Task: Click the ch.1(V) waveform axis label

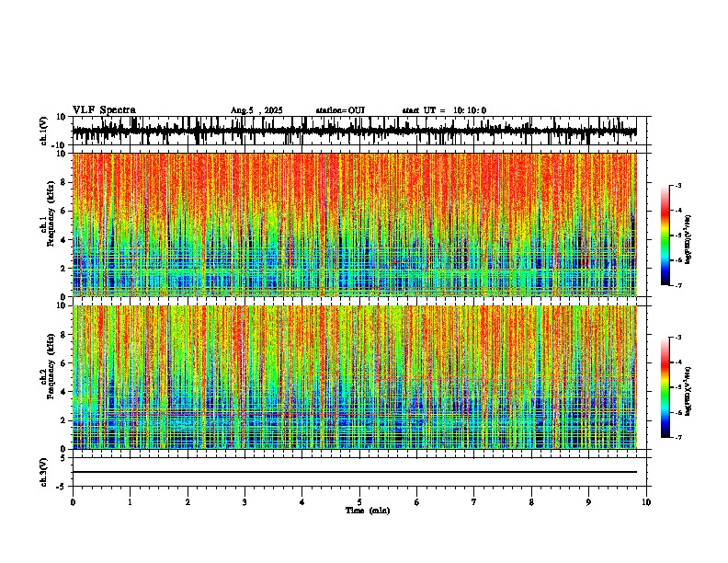Action: pyautogui.click(x=44, y=131)
